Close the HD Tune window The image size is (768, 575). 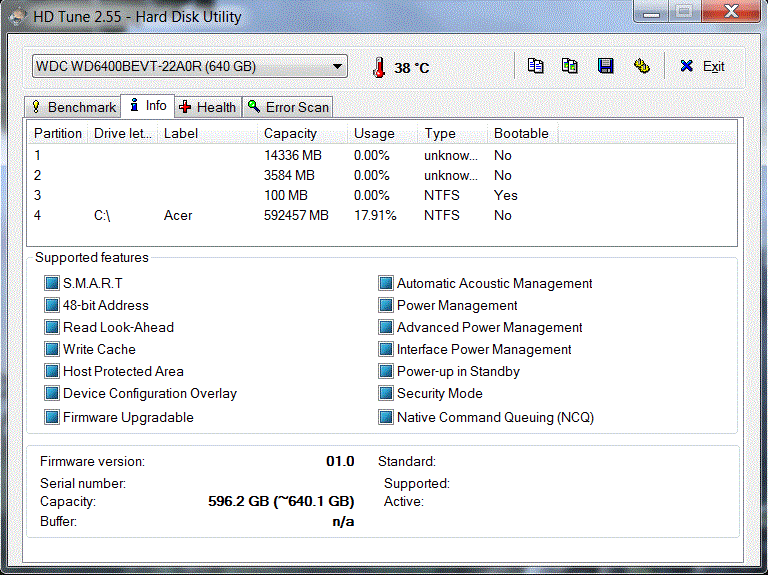click(x=731, y=11)
